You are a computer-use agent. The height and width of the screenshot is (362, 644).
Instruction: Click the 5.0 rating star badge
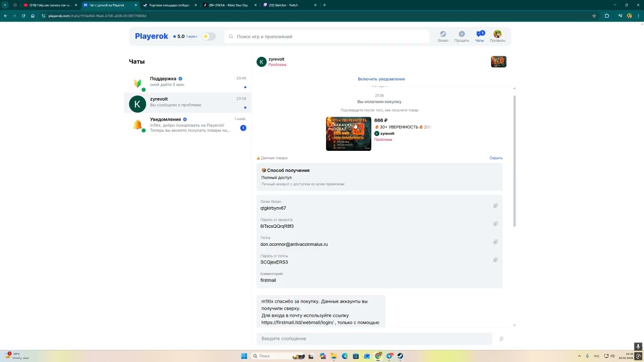point(179,37)
